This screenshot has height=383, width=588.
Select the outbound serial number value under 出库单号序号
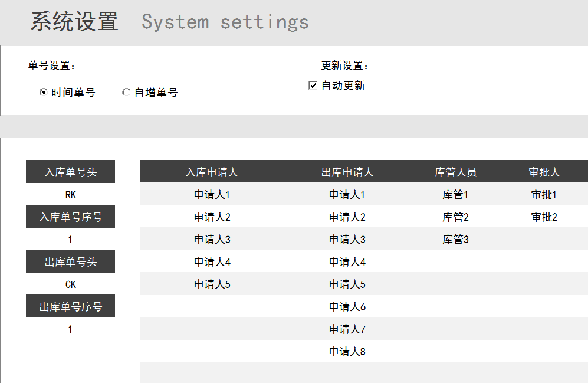tap(71, 329)
